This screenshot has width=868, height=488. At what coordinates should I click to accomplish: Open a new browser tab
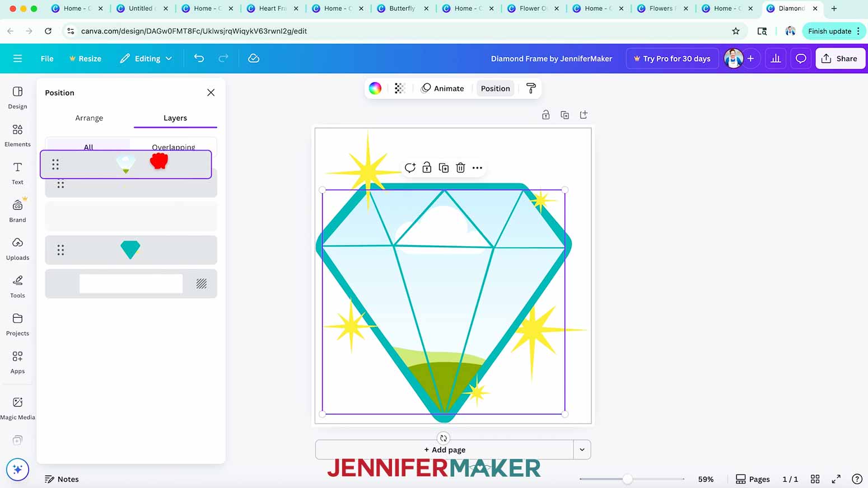[834, 8]
